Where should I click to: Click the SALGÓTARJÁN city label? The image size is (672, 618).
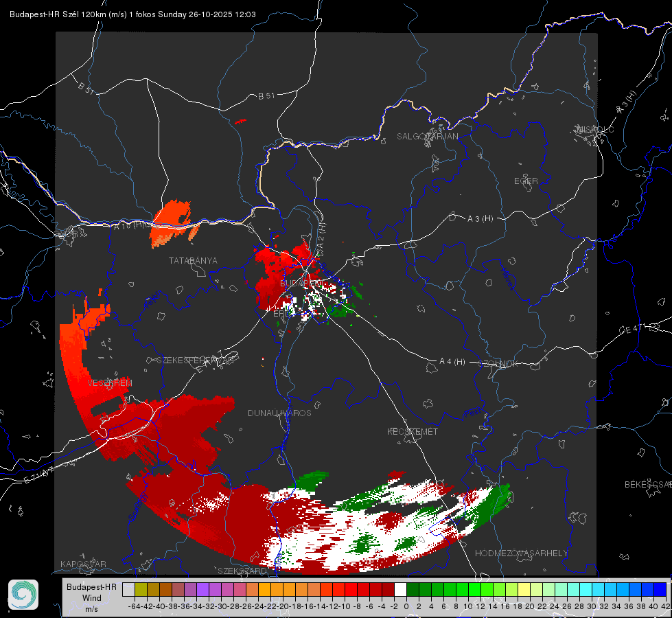pyautogui.click(x=427, y=137)
